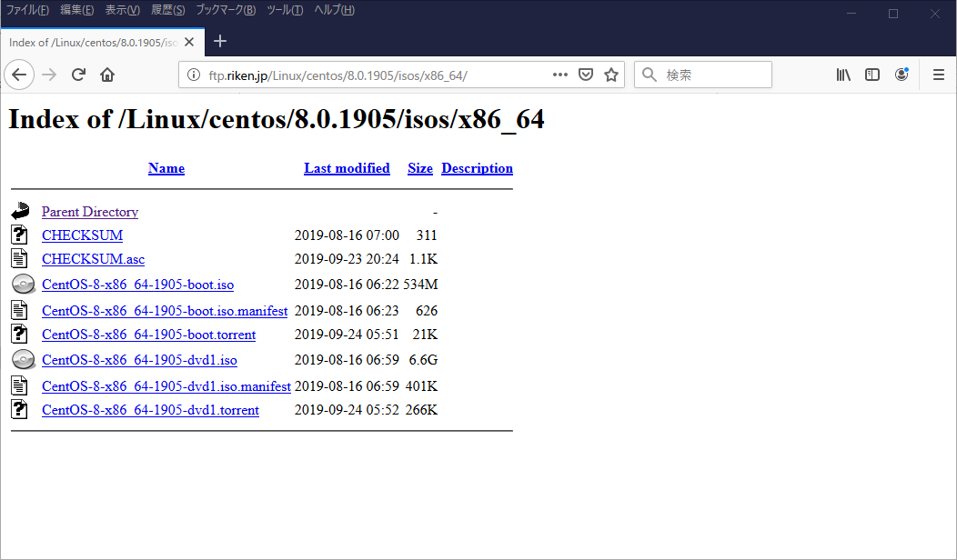Click the text-file icon beside CHECKSUM.asc
This screenshot has width=957, height=560.
(x=19, y=259)
